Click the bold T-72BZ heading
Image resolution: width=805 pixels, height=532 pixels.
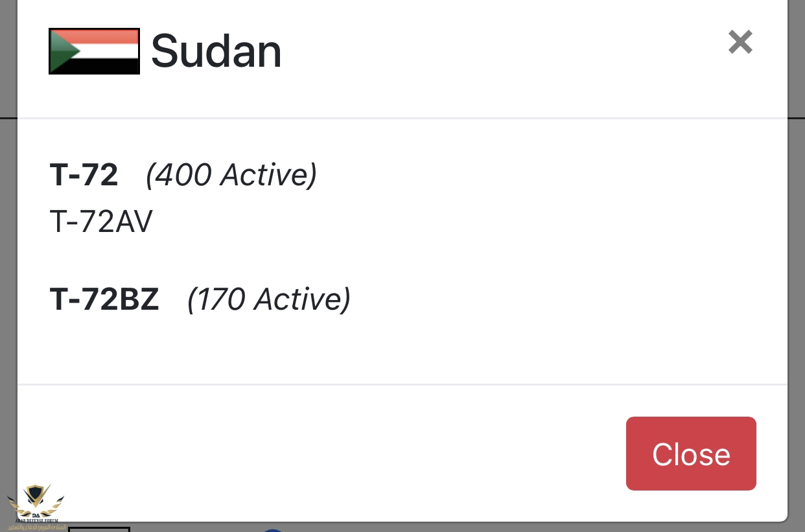(104, 299)
